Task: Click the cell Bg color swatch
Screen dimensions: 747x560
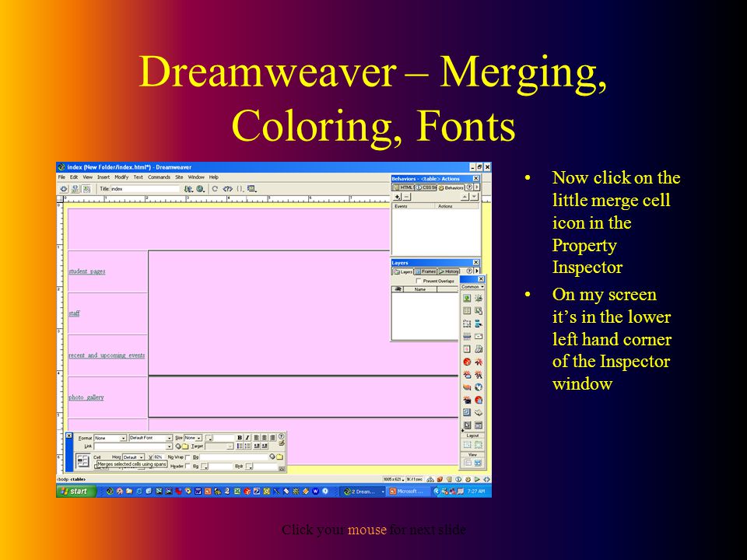Action: [204, 466]
